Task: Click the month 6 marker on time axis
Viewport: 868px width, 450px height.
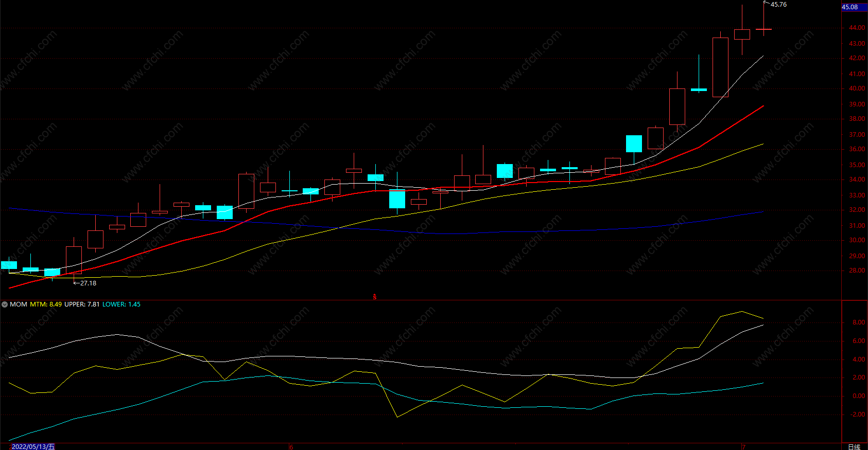Action: [x=291, y=447]
